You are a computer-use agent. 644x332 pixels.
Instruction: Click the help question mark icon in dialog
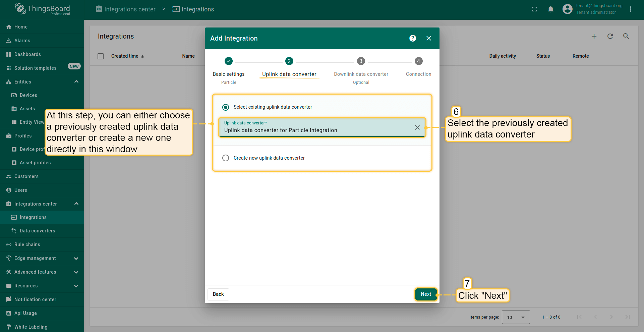click(413, 38)
